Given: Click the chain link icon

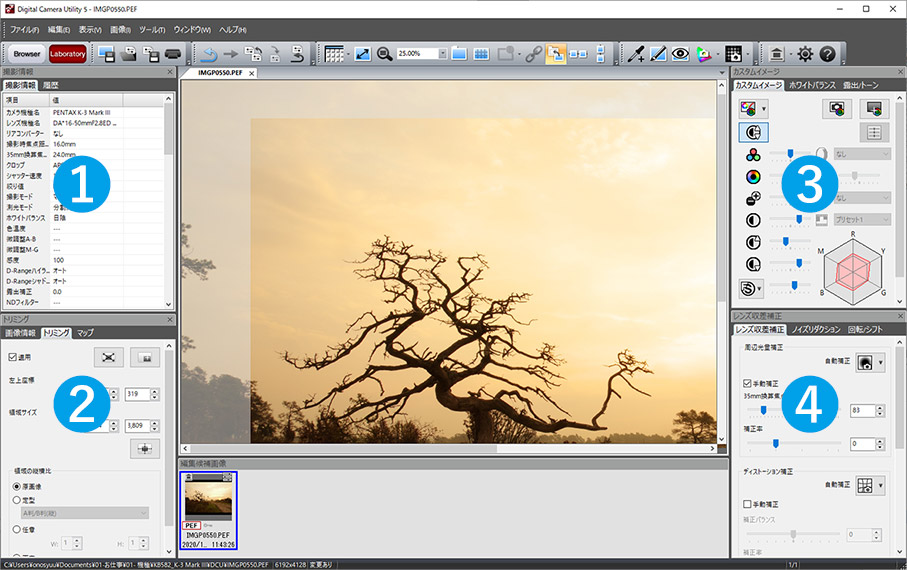Looking at the screenshot, I should [x=533, y=54].
